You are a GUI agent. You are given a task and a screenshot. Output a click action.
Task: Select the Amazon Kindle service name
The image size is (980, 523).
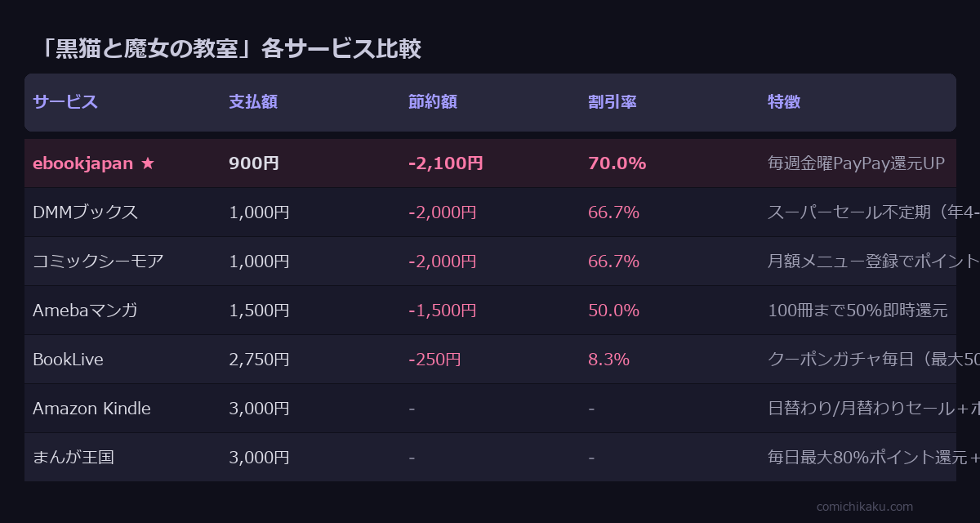pyautogui.click(x=91, y=409)
